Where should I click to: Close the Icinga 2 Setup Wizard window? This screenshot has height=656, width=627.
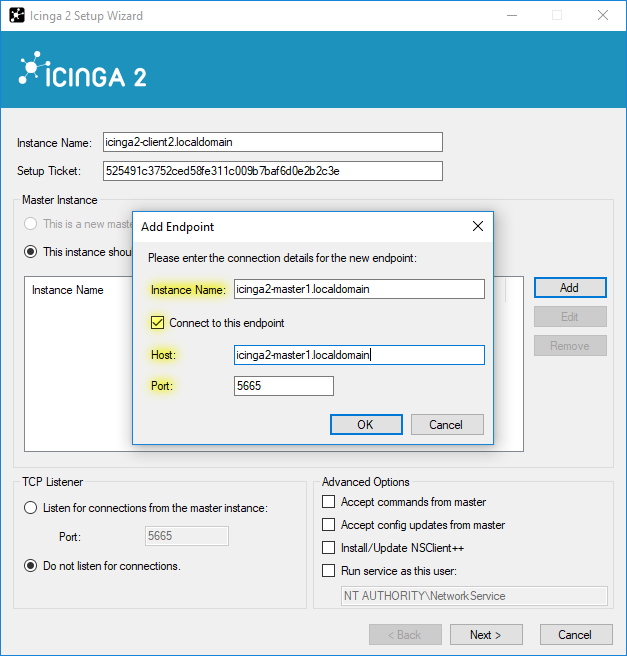pos(603,15)
